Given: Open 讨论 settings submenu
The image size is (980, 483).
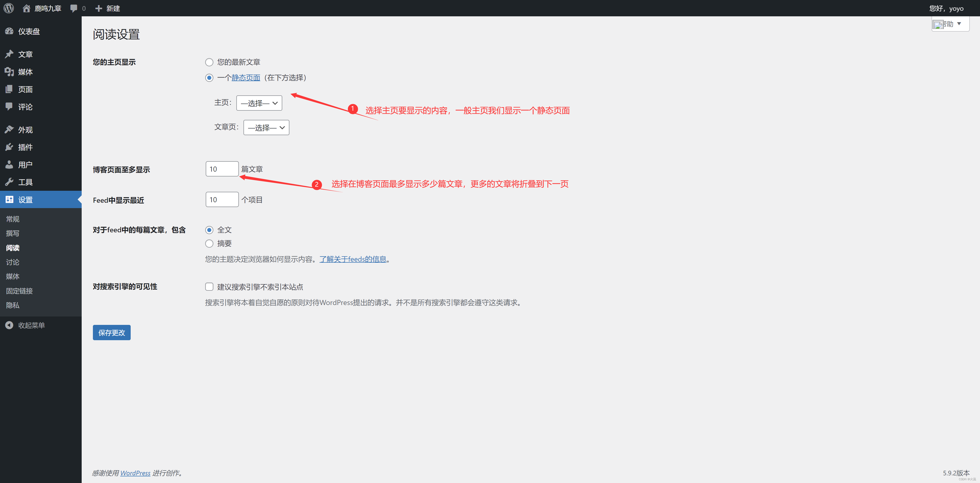Looking at the screenshot, I should (x=13, y=262).
